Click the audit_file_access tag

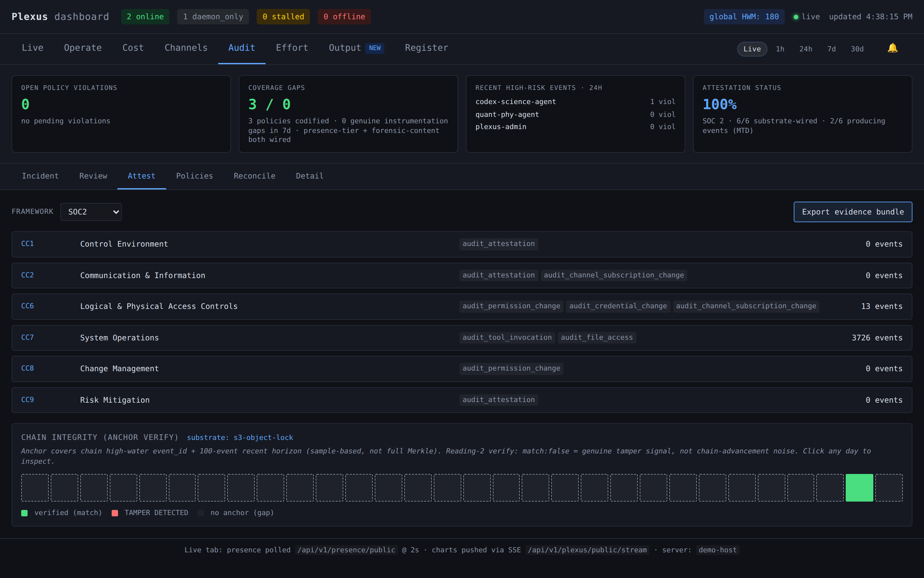[x=597, y=337]
